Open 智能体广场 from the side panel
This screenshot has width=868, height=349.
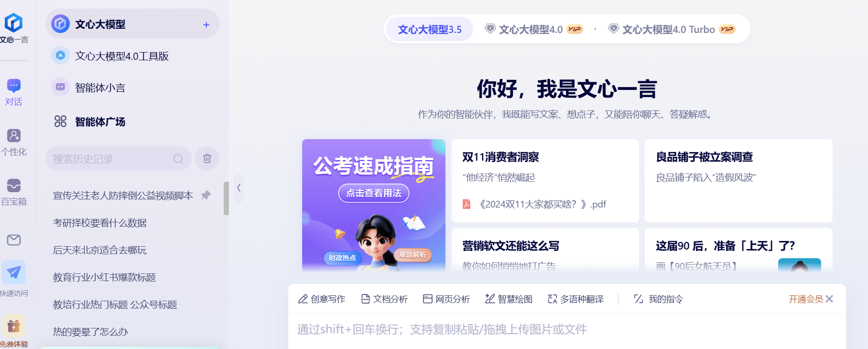90,121
